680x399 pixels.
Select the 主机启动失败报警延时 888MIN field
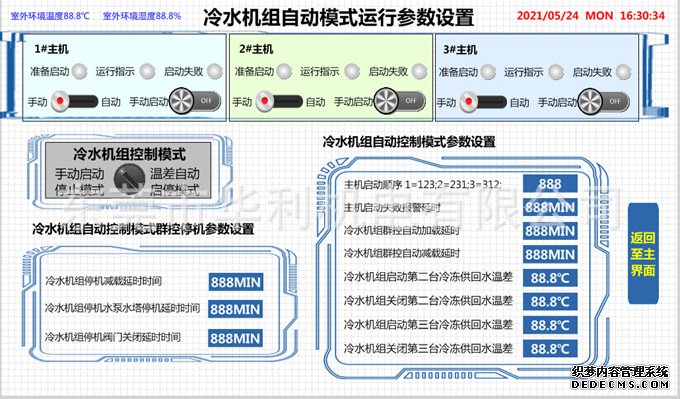tap(550, 207)
